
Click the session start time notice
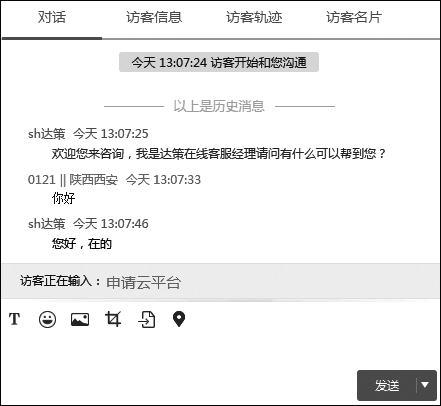(x=219, y=62)
